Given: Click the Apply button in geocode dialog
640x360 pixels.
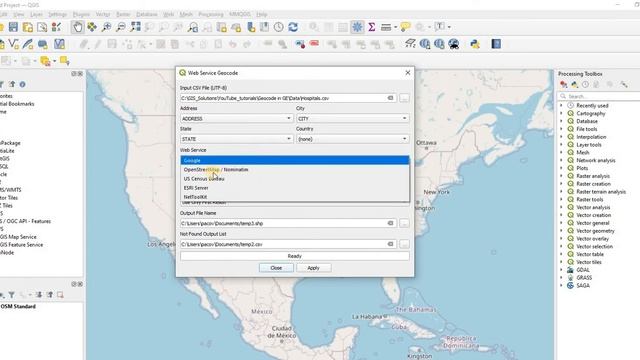Looking at the screenshot, I should (313, 268).
